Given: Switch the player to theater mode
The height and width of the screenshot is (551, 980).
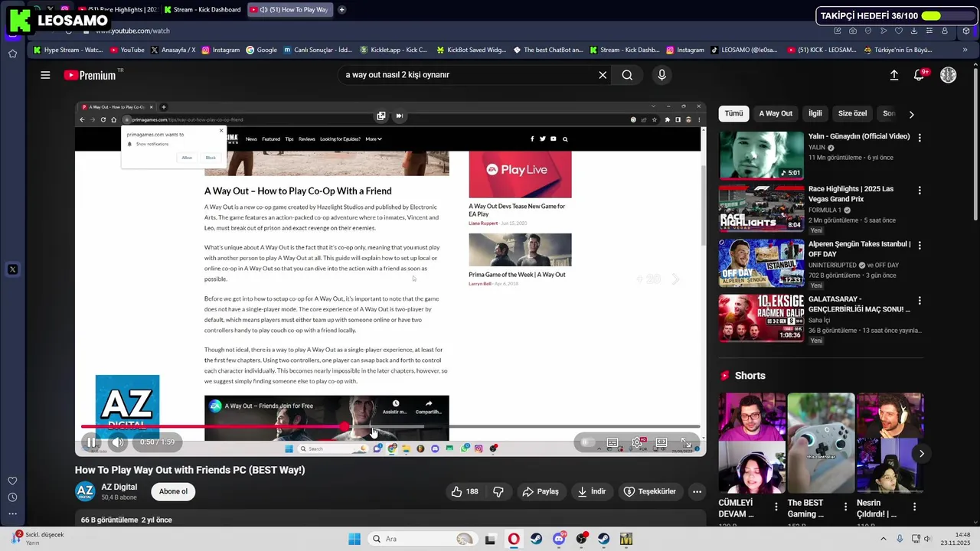Looking at the screenshot, I should (x=661, y=442).
